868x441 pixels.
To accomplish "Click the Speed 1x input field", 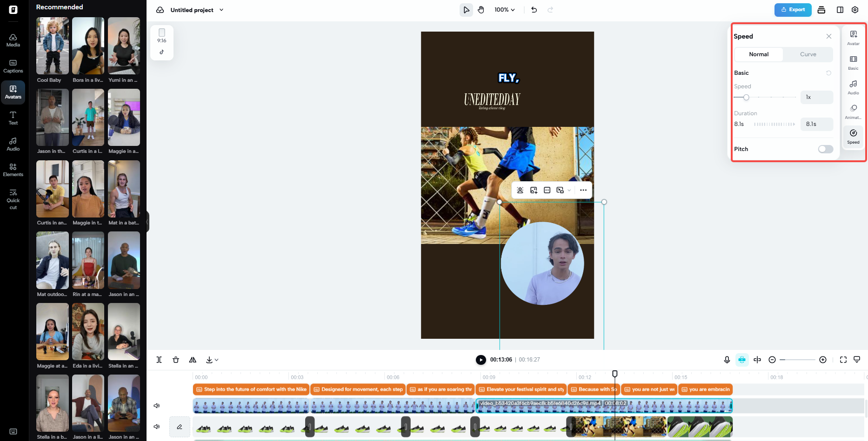I will (x=816, y=97).
